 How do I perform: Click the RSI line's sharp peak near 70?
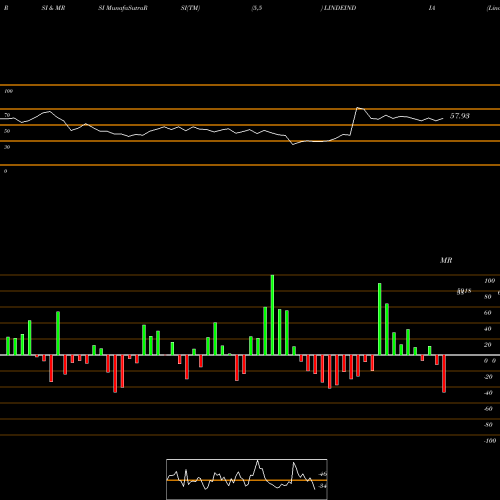(x=357, y=108)
